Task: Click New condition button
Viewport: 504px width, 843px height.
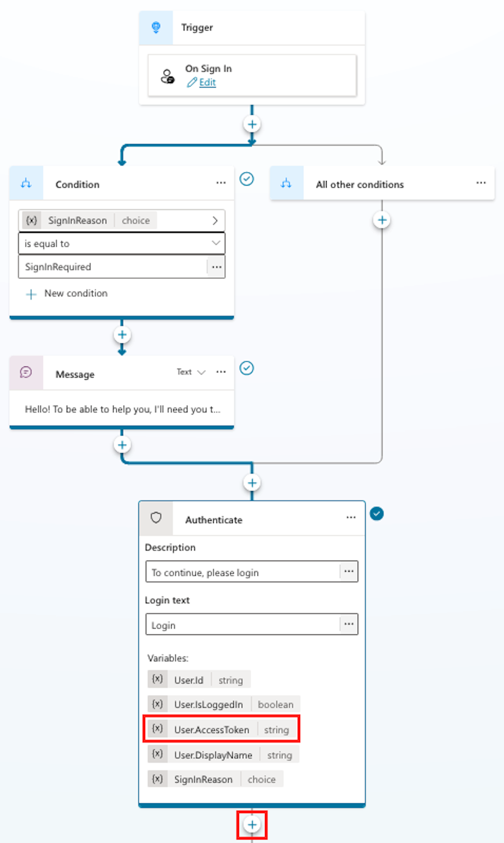Action: tap(67, 294)
